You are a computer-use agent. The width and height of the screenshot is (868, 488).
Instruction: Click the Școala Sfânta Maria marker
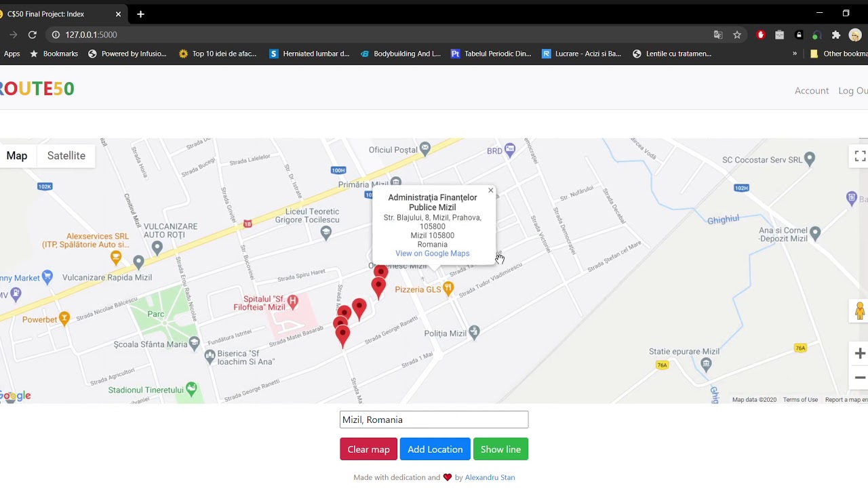pos(195,343)
